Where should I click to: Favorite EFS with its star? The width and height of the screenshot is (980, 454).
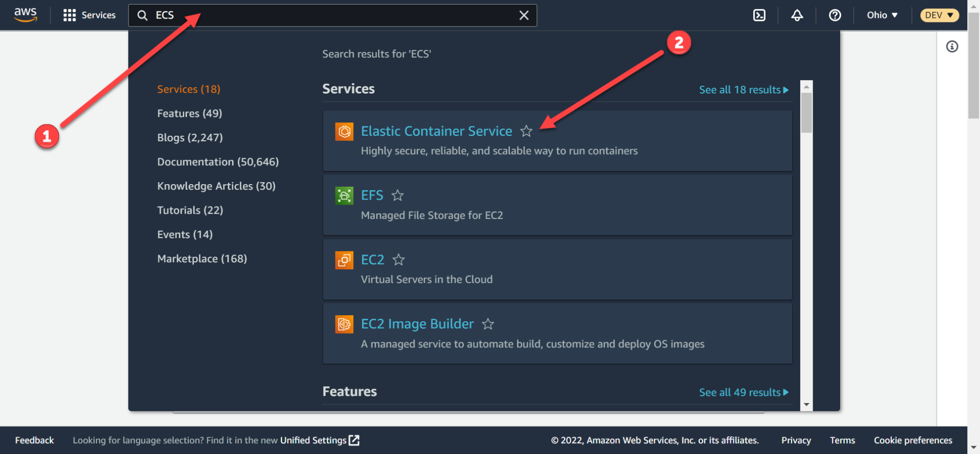click(398, 195)
